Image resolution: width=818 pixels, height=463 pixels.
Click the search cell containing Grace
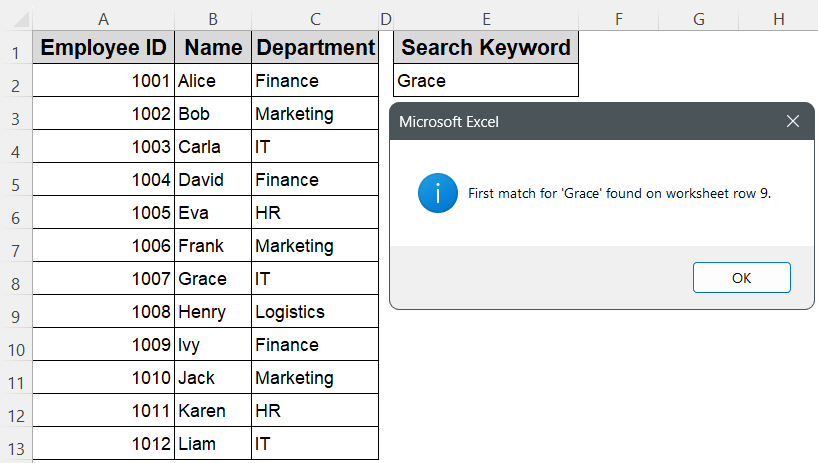click(486, 81)
